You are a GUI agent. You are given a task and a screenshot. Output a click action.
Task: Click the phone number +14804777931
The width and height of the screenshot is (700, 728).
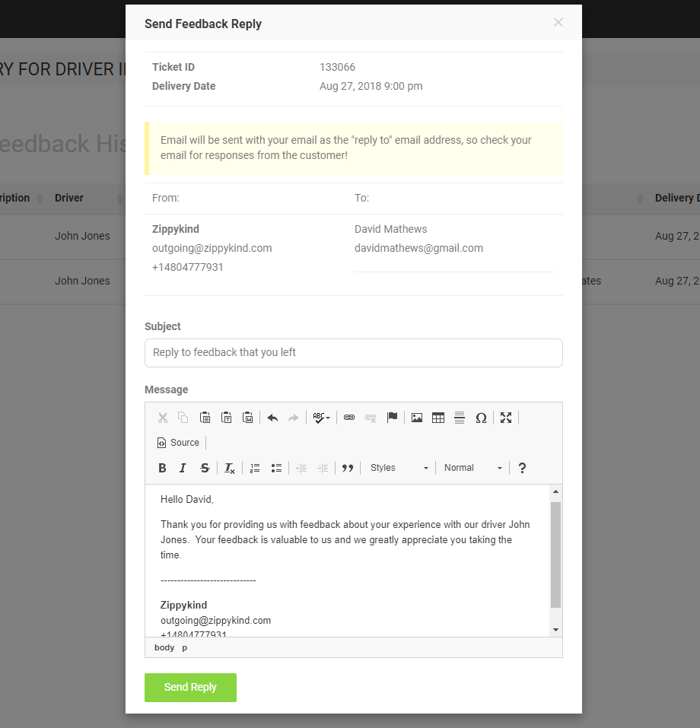tap(188, 268)
